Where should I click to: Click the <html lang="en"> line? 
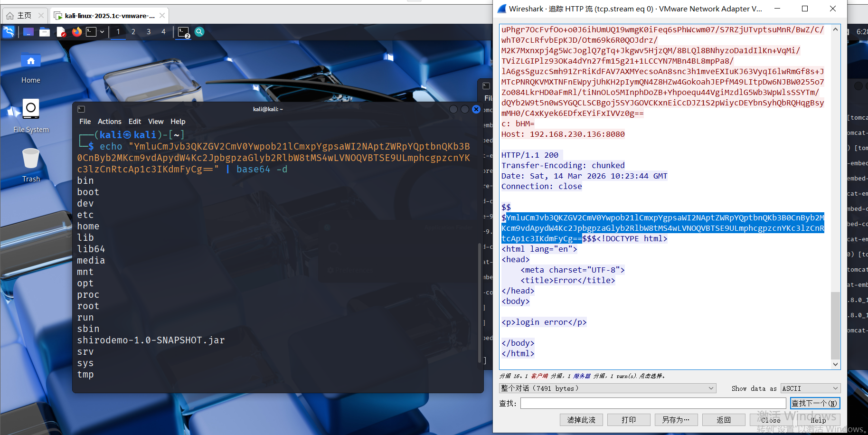click(x=539, y=249)
